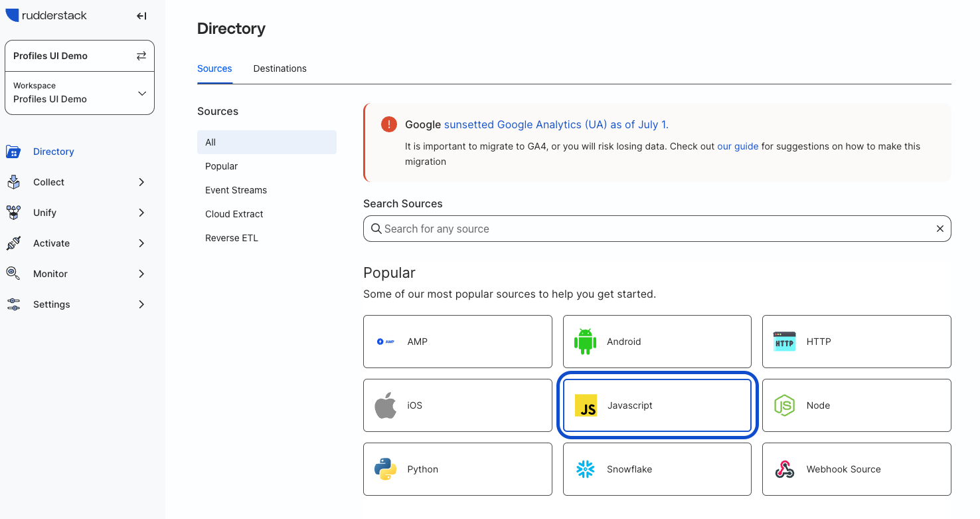Viewport: 980px width, 519px height.
Task: Click the Profiles UI Demo organization name
Action: point(50,56)
